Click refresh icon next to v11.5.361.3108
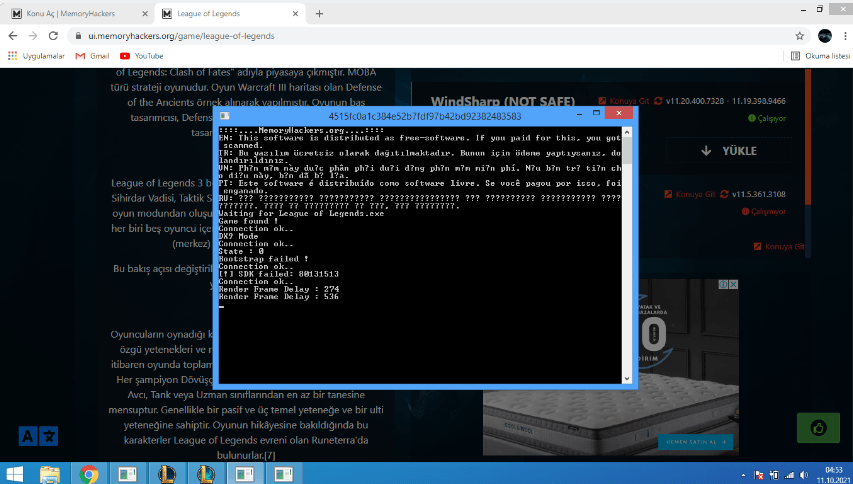 point(724,194)
